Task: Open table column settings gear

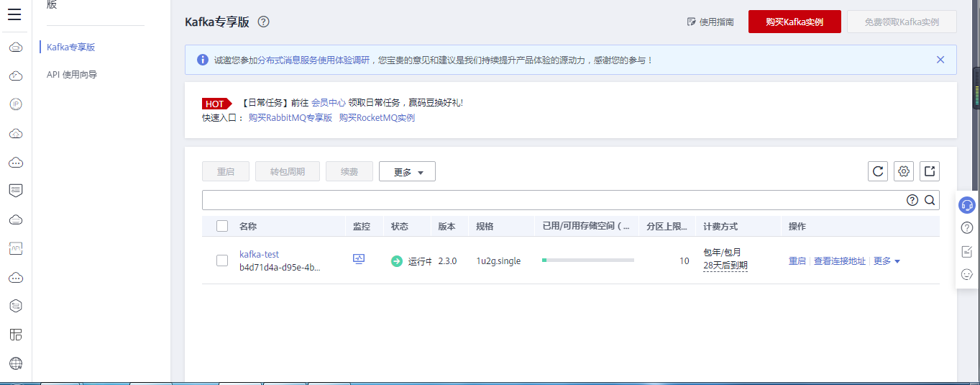Action: [x=904, y=171]
